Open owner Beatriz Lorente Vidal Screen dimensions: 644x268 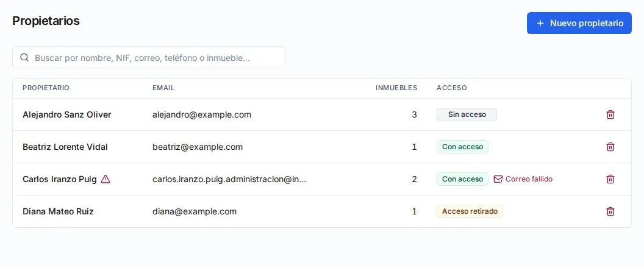click(x=65, y=147)
